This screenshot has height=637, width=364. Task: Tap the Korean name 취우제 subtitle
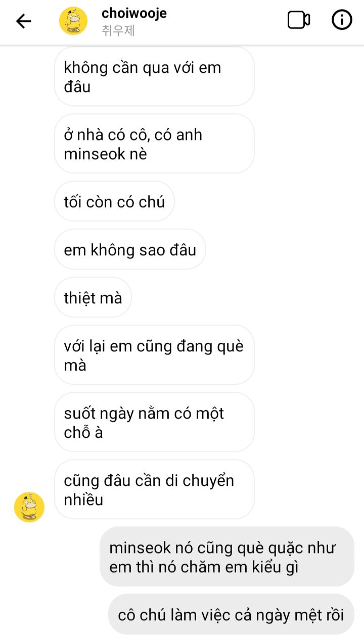118,31
